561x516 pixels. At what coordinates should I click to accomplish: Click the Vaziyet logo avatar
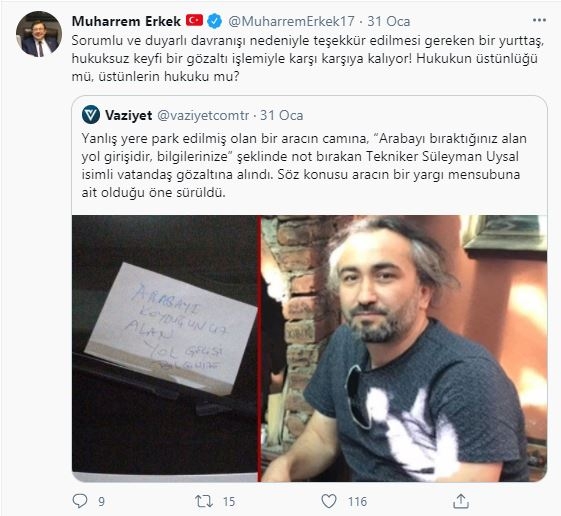point(91,115)
